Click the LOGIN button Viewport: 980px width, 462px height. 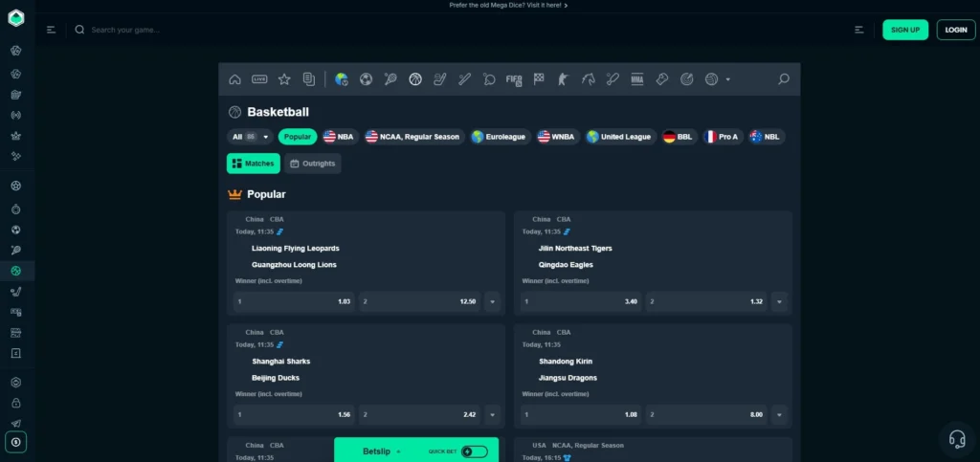click(956, 30)
